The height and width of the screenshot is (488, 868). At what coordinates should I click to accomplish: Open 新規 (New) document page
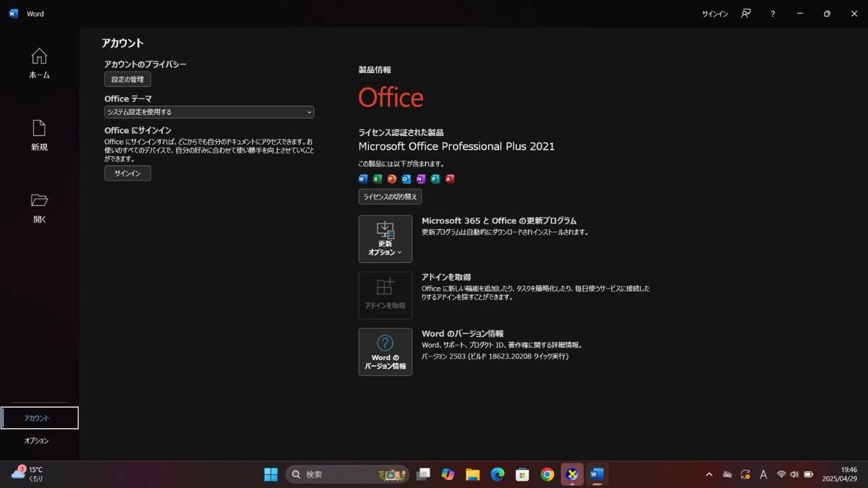39,135
